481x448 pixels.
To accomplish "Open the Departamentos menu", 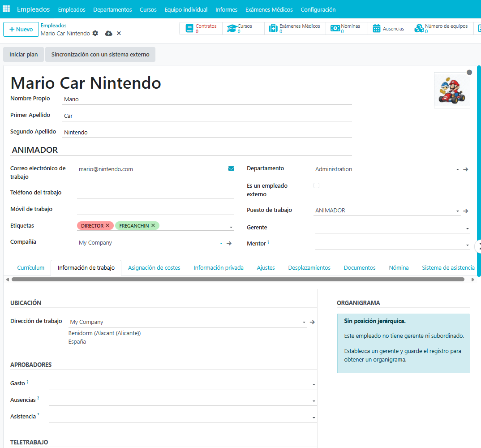I will [112, 9].
